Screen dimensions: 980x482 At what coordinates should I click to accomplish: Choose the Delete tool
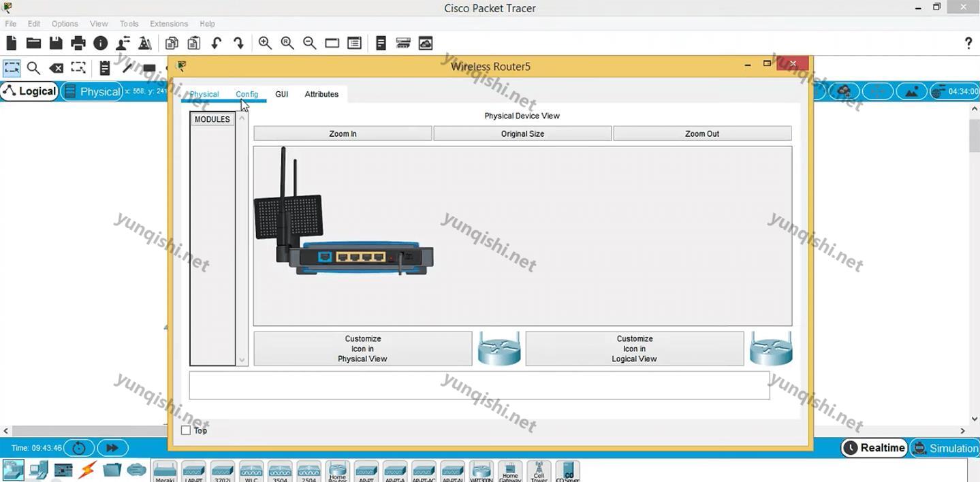[56, 68]
